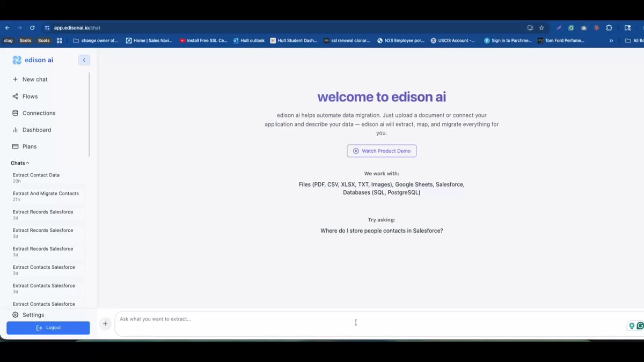Collapse the edison ai sidebar
This screenshot has height=362, width=644.
coord(84,60)
